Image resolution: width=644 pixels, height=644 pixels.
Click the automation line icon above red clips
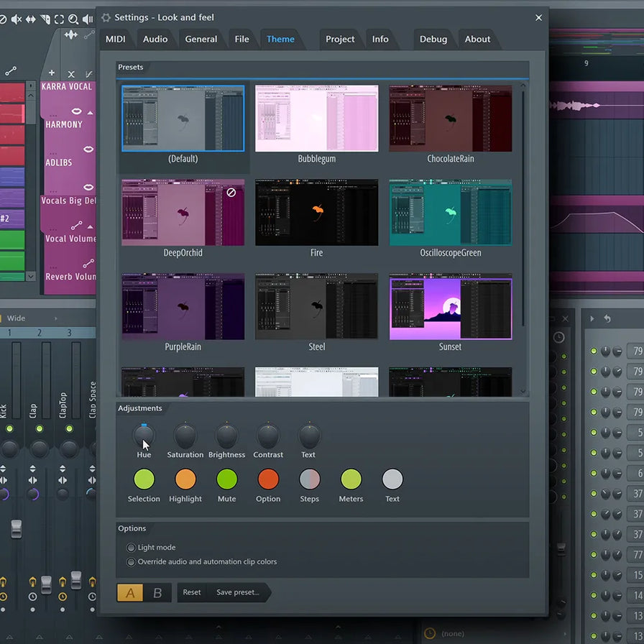point(11,71)
